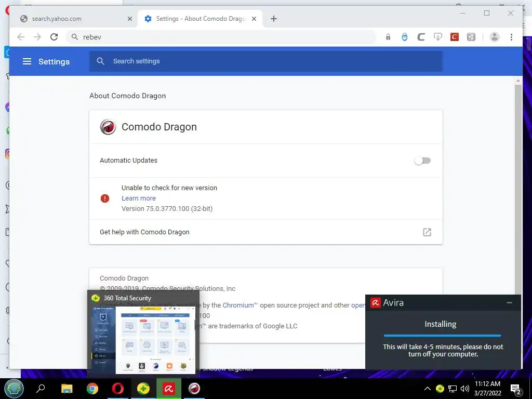Click 360 Total Security taskbar icon
Screen dimensions: 532x399
click(143, 389)
